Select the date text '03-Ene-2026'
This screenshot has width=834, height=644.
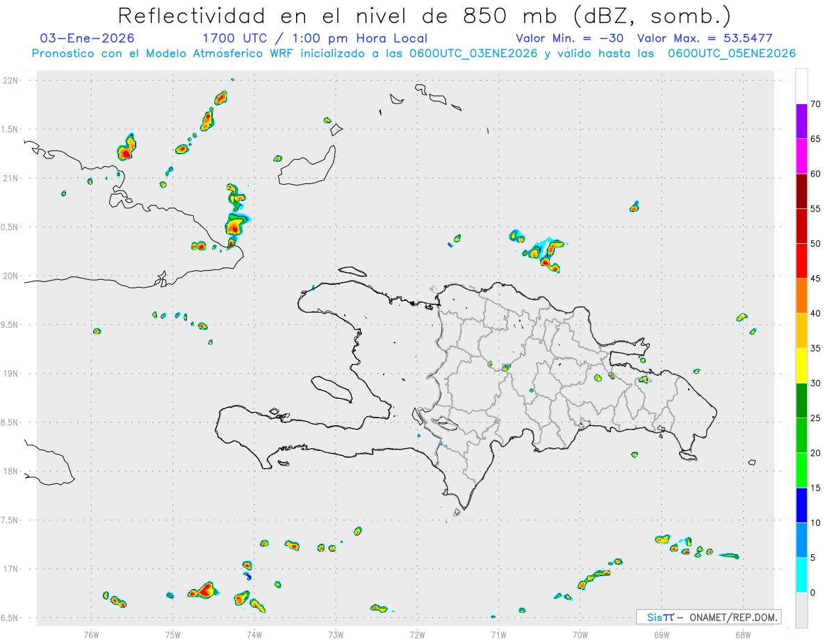tap(88, 38)
